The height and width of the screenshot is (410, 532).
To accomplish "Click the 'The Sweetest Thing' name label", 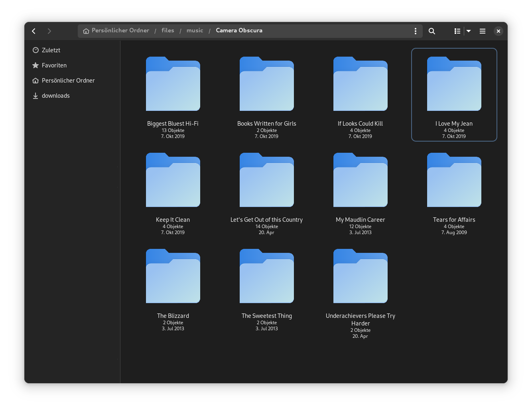I will tap(267, 316).
